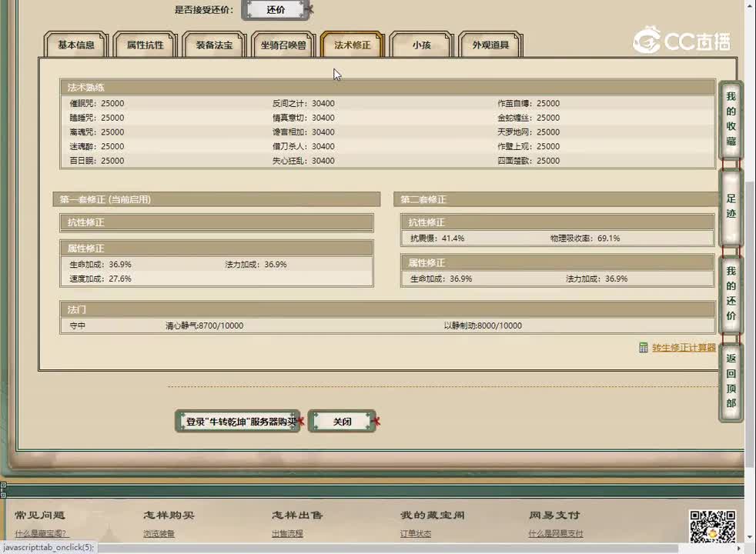Viewport: 756px width, 554px height.
Task: Select the 外观道具 tab
Action: (490, 45)
